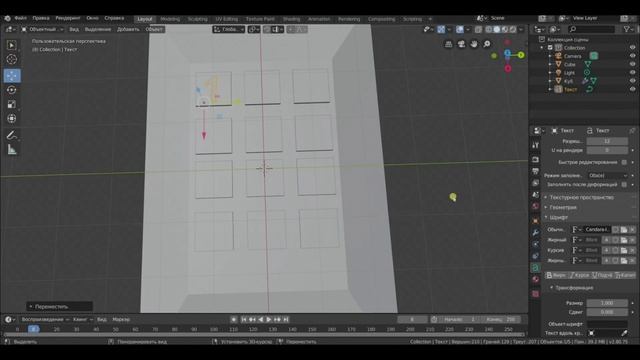Expand Текстурное пространство panel
Image resolution: width=640 pixels, height=360 pixels.
click(581, 197)
